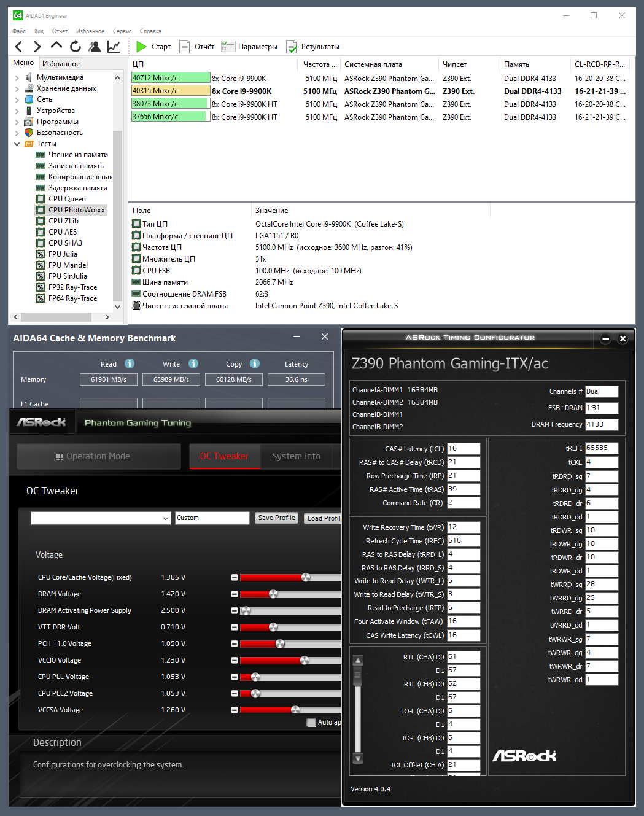Click the tREFI value field
Image resolution: width=644 pixels, height=816 pixels.
602,448
